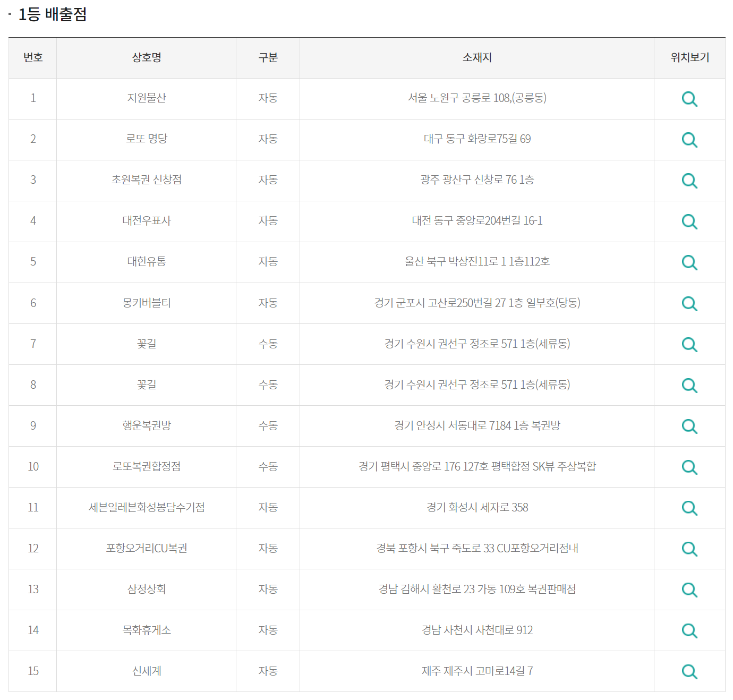Click the magnifier icon for 로또 명당
This screenshot has width=733, height=700.
(689, 140)
